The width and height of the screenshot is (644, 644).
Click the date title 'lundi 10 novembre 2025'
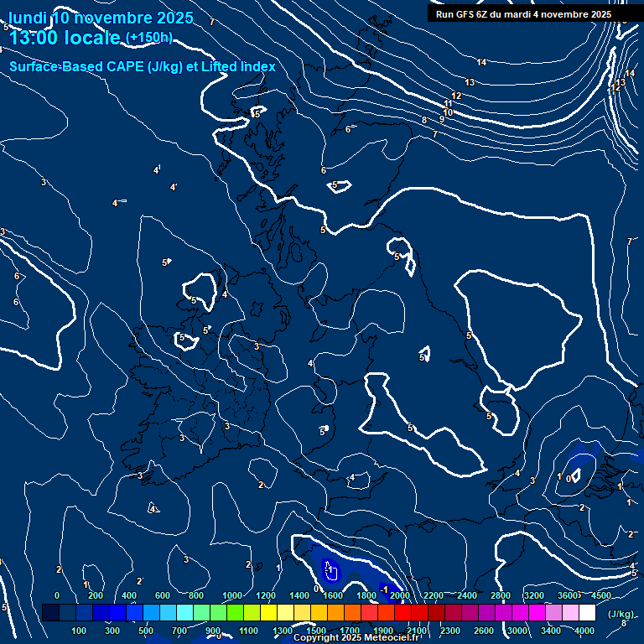click(x=101, y=18)
